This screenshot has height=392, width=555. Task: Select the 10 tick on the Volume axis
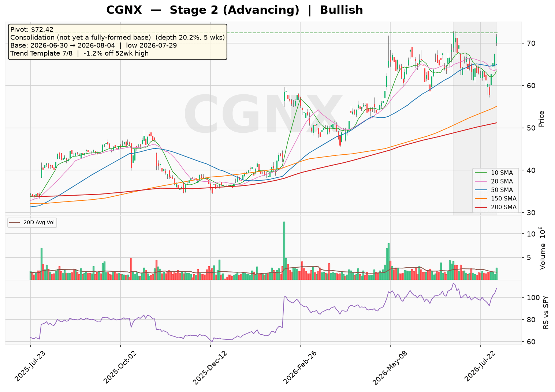tap(531, 234)
